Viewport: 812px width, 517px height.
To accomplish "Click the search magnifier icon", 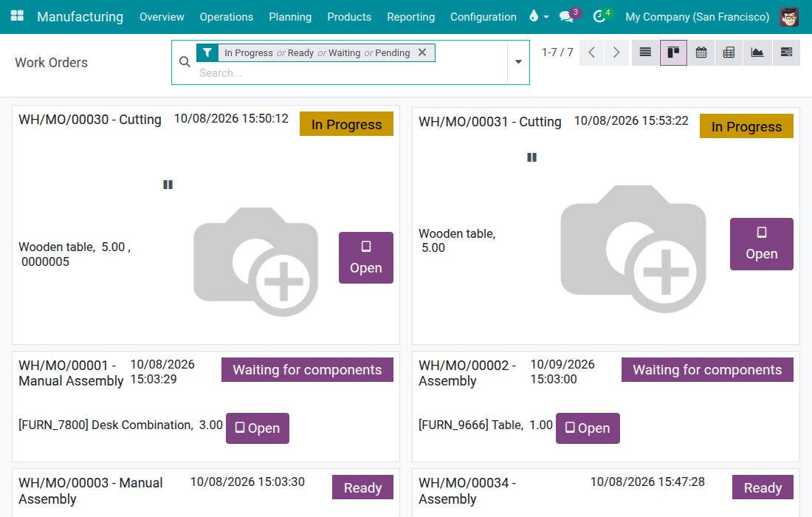I will coord(185,61).
